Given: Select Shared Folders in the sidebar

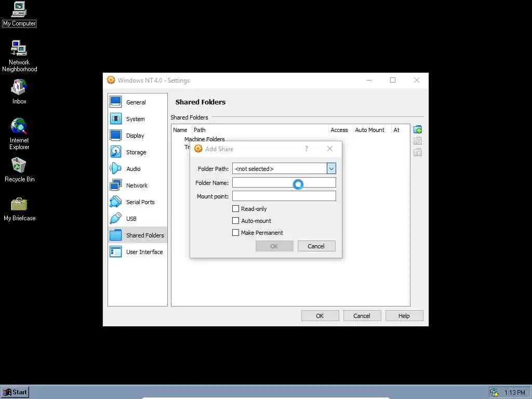Looking at the screenshot, I should pos(137,235).
